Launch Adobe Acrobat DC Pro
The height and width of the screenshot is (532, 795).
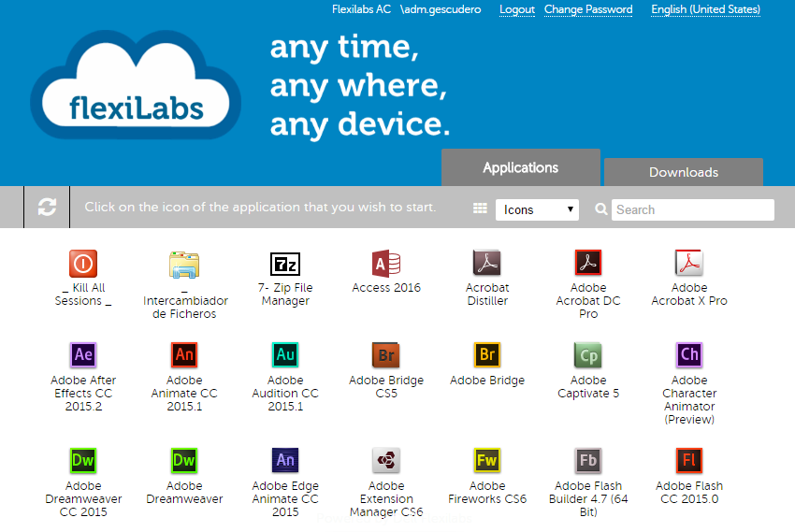588,263
